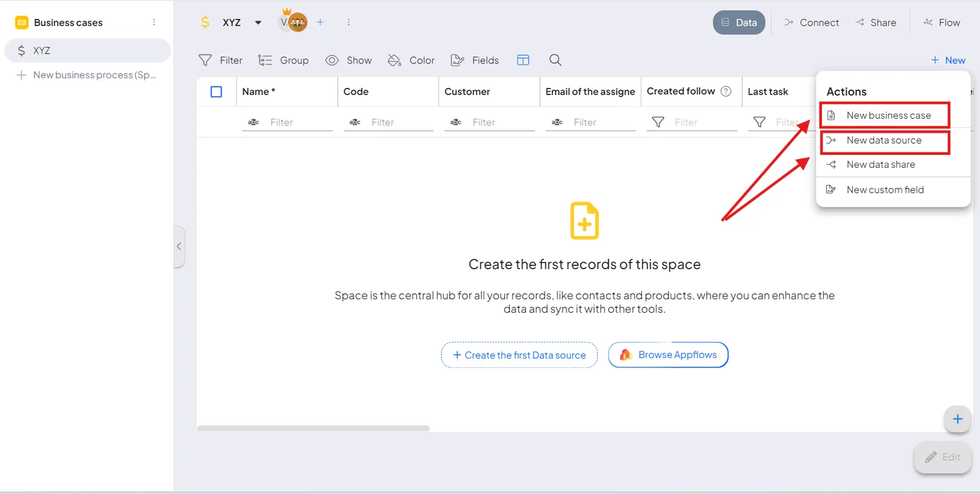Click the table layout view icon

pos(523,60)
